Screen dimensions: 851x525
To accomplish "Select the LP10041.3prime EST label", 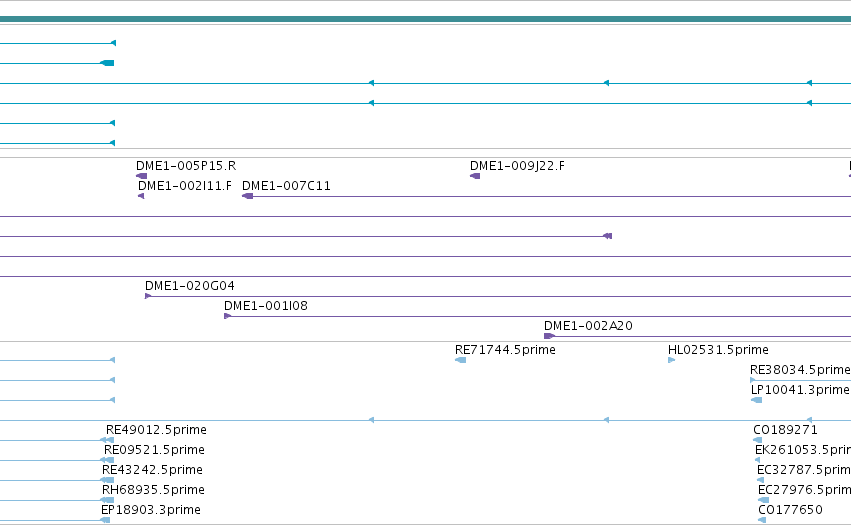I will (x=801, y=390).
